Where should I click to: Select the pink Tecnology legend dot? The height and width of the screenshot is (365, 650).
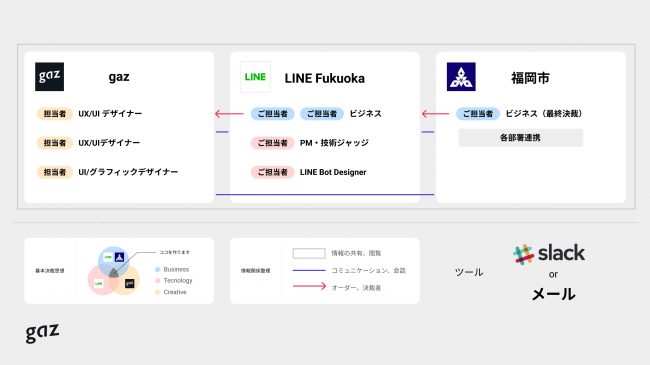pyautogui.click(x=158, y=281)
